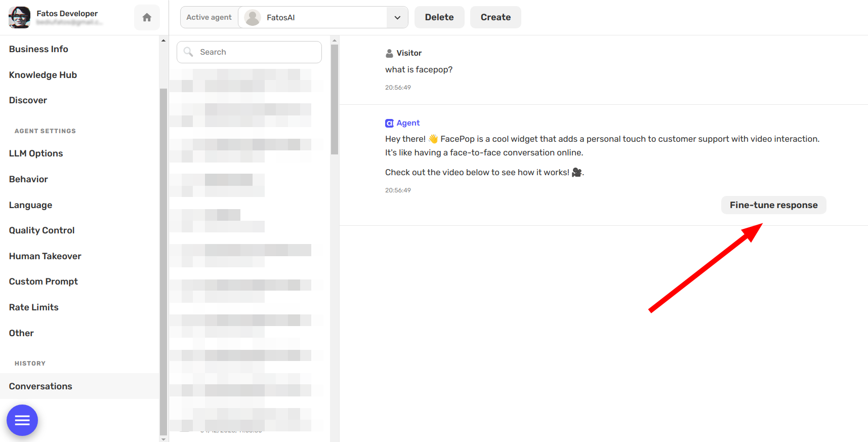
Task: Expand the Active agent dropdown arrow
Action: [x=397, y=17]
